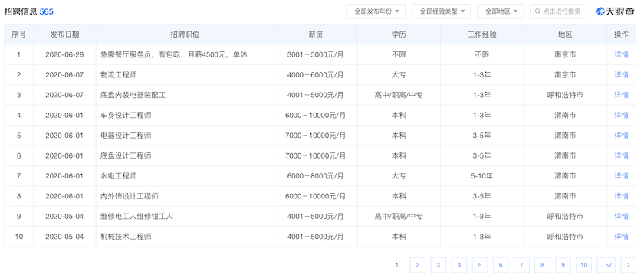Click the 序号 column header
Image resolution: width=644 pixels, height=278 pixels.
coord(19,34)
